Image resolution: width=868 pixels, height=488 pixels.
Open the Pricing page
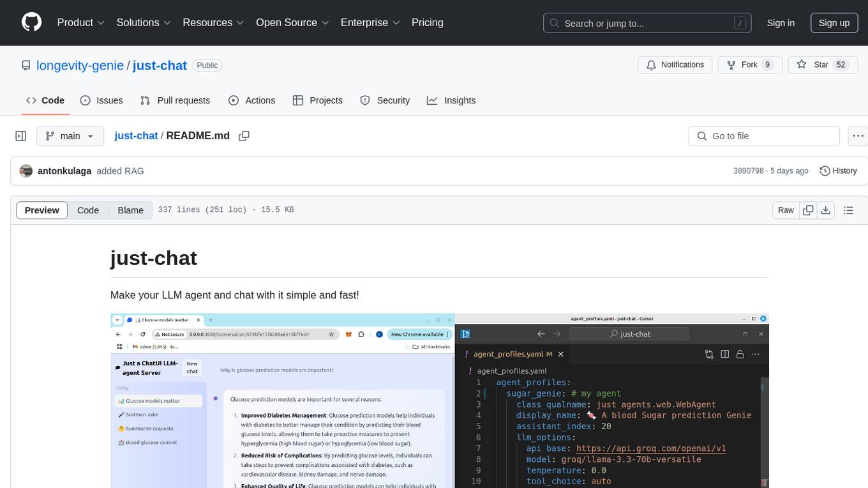point(428,22)
